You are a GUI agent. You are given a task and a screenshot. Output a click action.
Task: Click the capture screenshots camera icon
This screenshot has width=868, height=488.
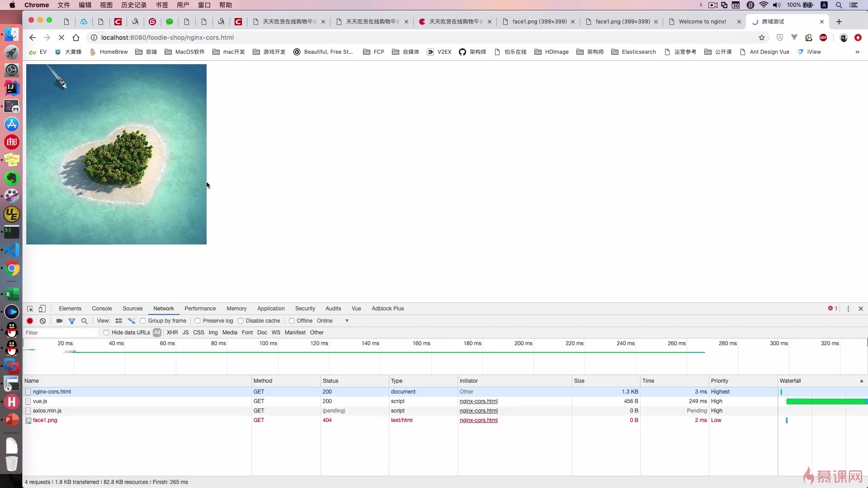(59, 321)
